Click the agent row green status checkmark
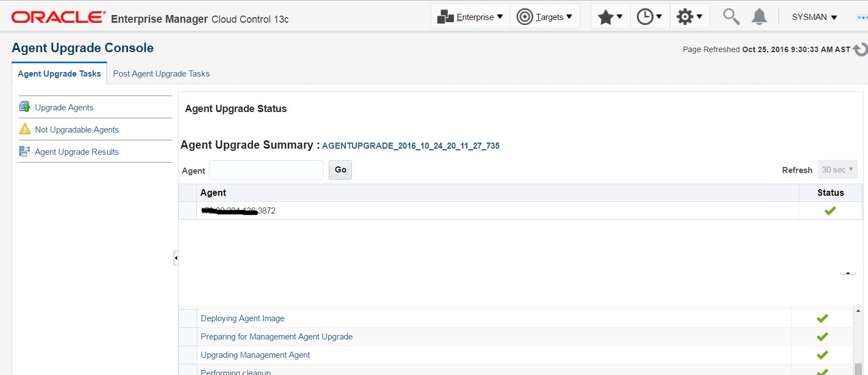Image resolution: width=868 pixels, height=375 pixels. click(x=830, y=211)
